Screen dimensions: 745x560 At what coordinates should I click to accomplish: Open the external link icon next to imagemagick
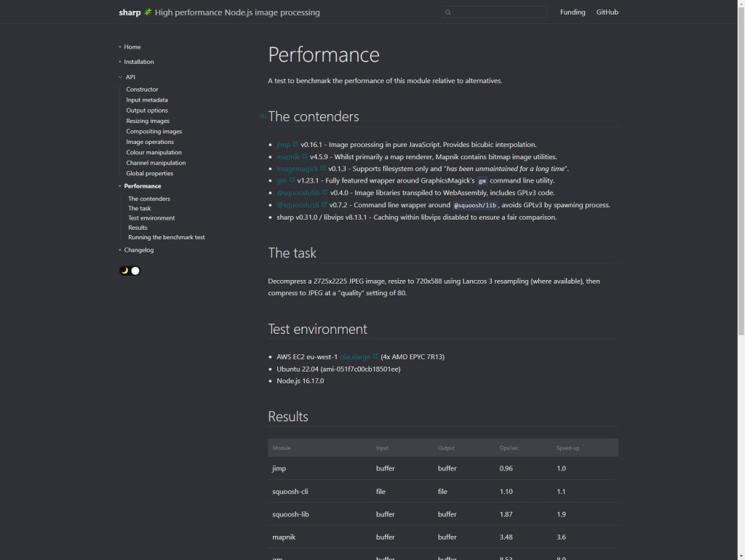tap(322, 168)
